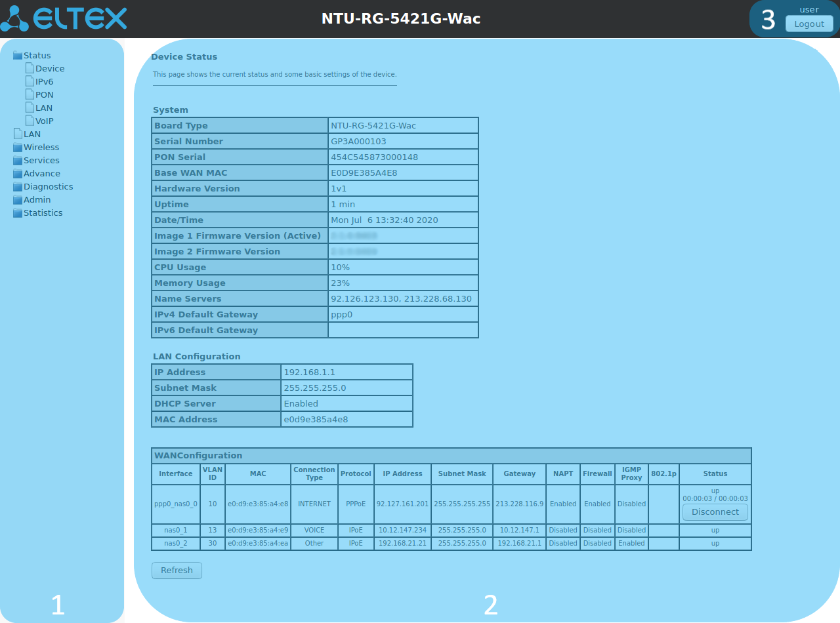Expand the Statistics menu label
This screenshot has width=840, height=623.
43,213
